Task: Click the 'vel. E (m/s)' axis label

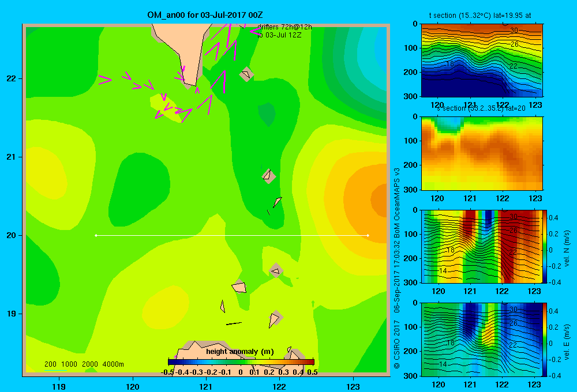Action: click(x=567, y=341)
